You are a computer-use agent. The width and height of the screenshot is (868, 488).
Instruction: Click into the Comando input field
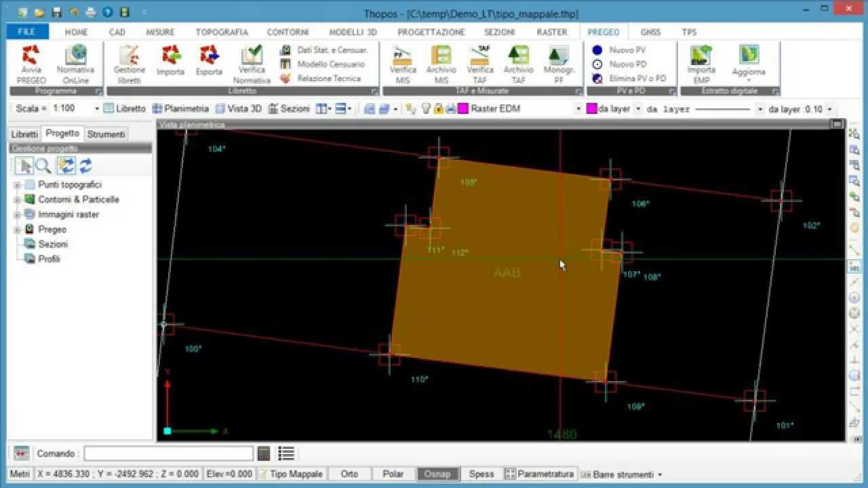(x=168, y=453)
